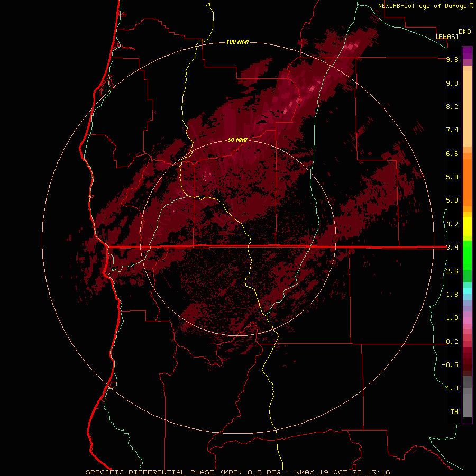The height and width of the screenshot is (476, 476).
Task: Click the 5.8 value on the color scale
Action: coord(452,177)
